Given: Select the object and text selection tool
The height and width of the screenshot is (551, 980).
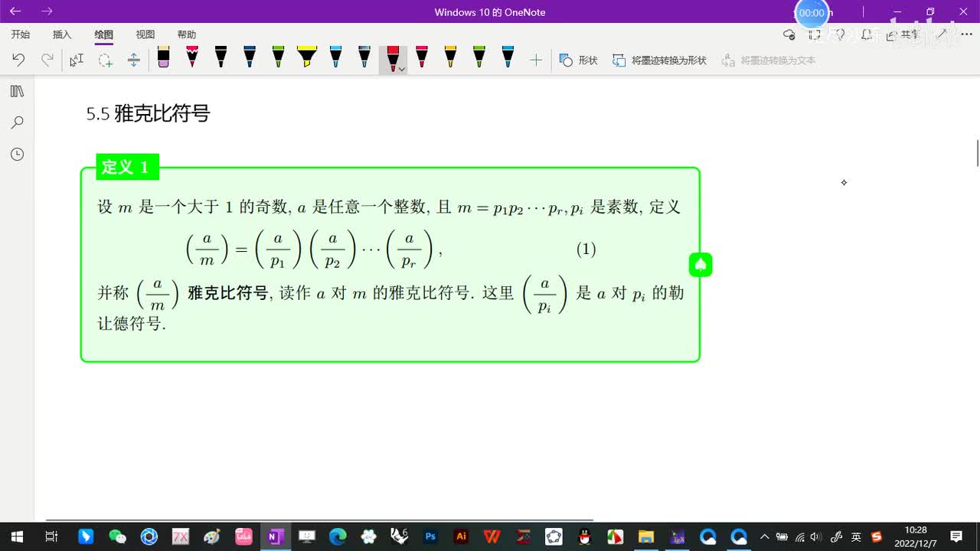Looking at the screenshot, I should point(77,60).
